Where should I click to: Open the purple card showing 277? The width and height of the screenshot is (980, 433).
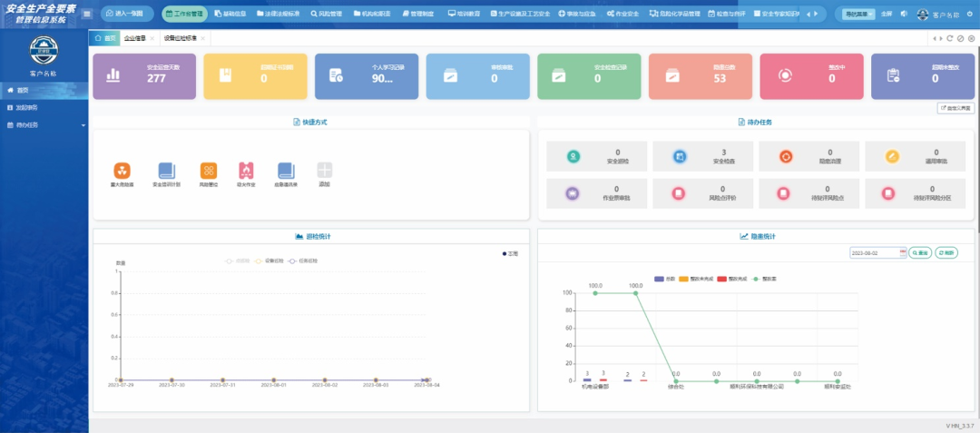tap(144, 76)
